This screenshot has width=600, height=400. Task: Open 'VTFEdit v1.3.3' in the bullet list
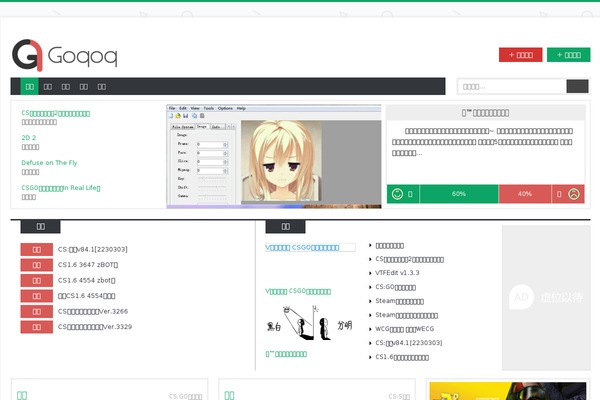tap(397, 273)
